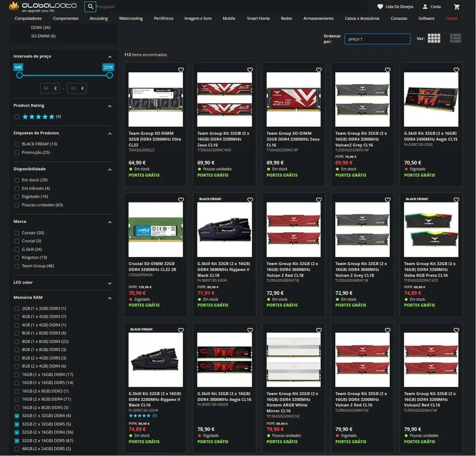
Task: Wishlist the G.Skill 2400MHz Aegis CL15
Action: click(457, 70)
